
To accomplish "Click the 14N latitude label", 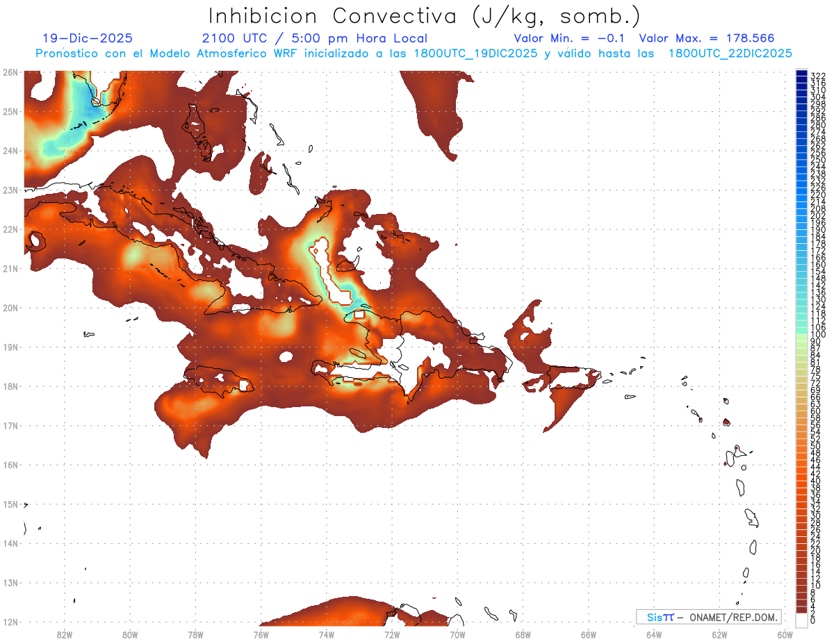I will click(10, 543).
